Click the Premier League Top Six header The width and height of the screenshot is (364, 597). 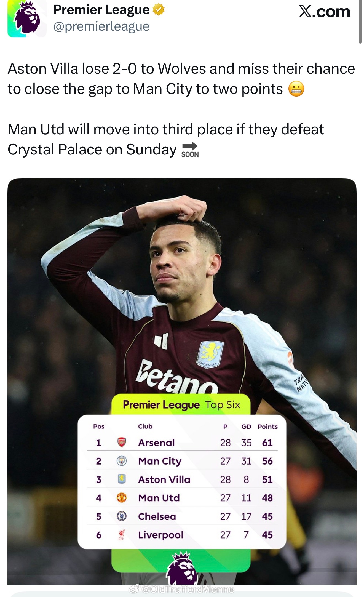coord(181,405)
